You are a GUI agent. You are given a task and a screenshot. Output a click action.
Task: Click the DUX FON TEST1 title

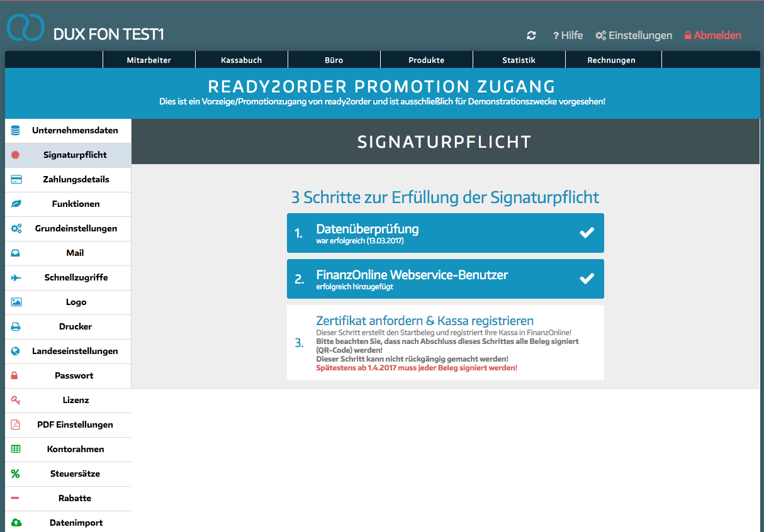point(108,35)
